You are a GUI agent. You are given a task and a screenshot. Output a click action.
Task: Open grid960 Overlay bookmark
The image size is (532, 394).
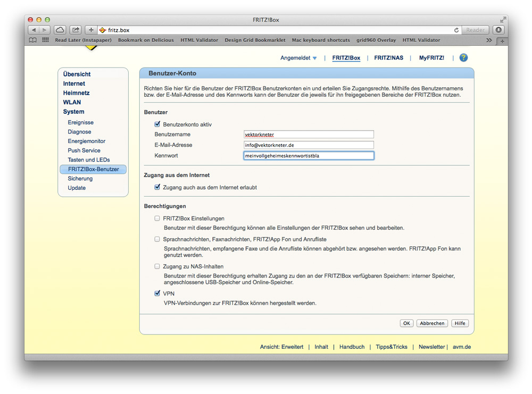[376, 40]
